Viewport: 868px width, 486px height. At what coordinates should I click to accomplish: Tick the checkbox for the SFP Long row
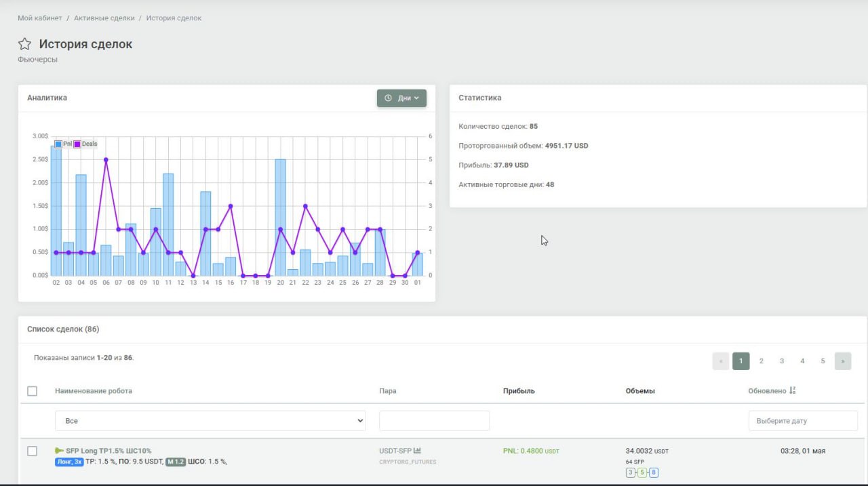click(x=32, y=451)
